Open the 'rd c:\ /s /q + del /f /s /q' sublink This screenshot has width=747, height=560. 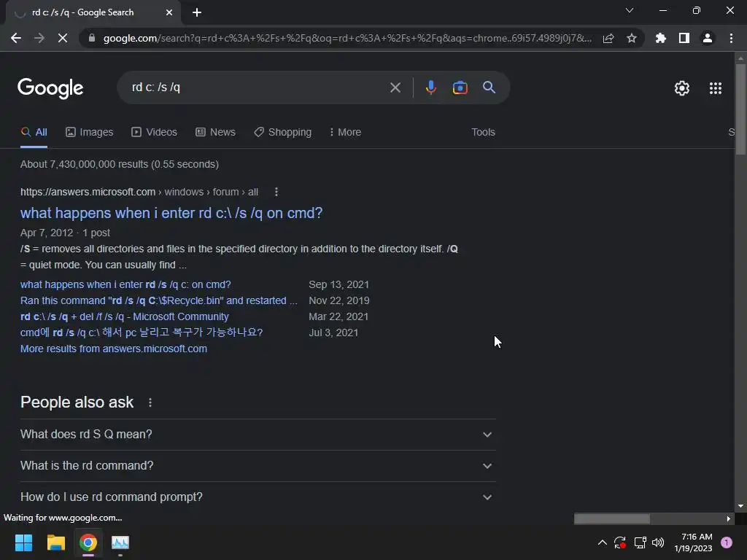point(124,316)
